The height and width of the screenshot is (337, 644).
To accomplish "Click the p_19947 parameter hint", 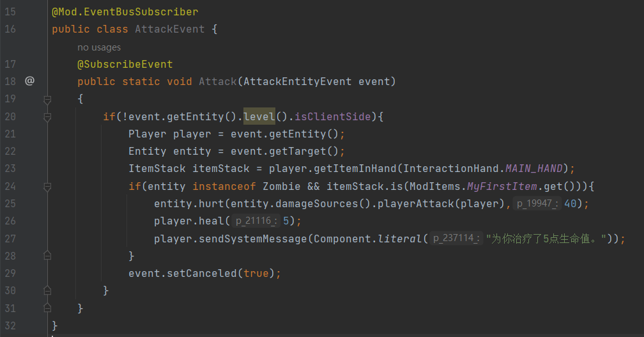I will click(x=537, y=203).
